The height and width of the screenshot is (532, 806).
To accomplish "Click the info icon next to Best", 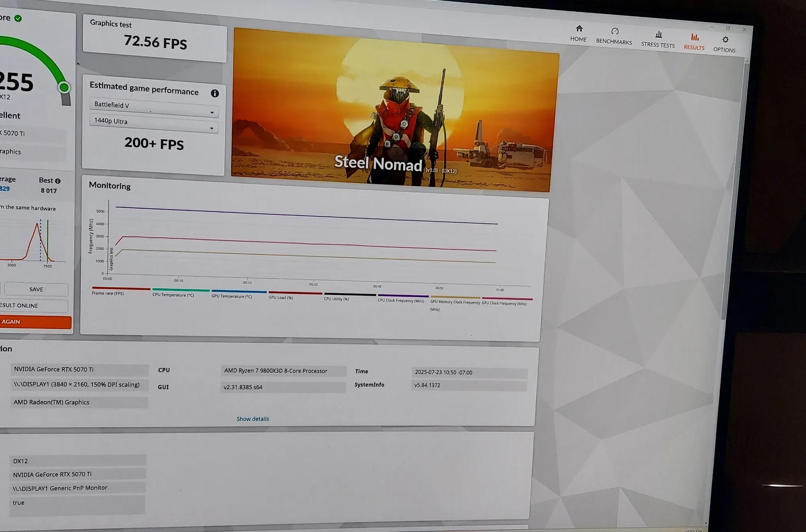I will click(58, 181).
